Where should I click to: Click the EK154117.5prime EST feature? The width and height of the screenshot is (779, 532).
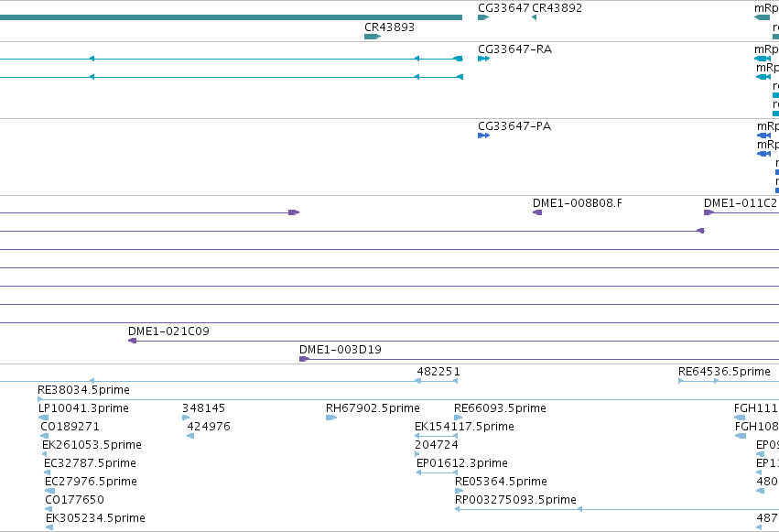coord(437,436)
